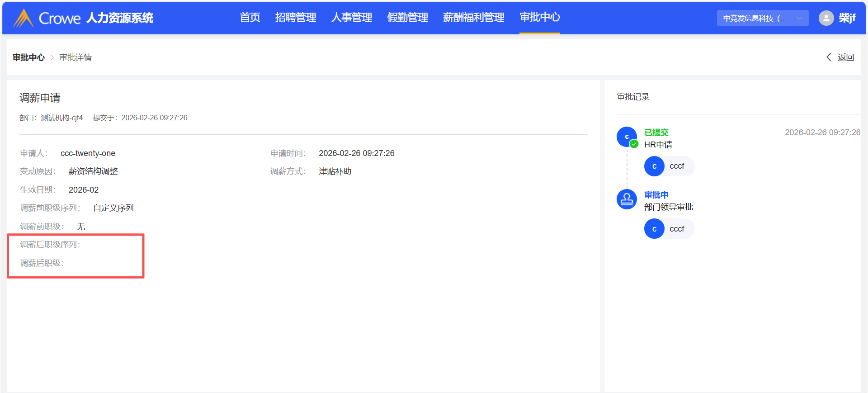Open 薪酬福利管理 navigation item
Image resolution: width=868 pixels, height=393 pixels.
pos(473,18)
